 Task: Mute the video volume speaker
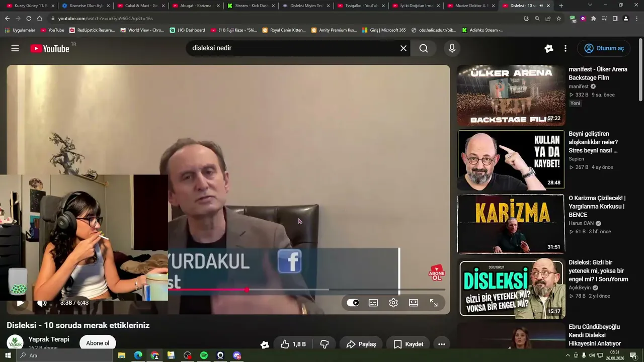click(42, 303)
